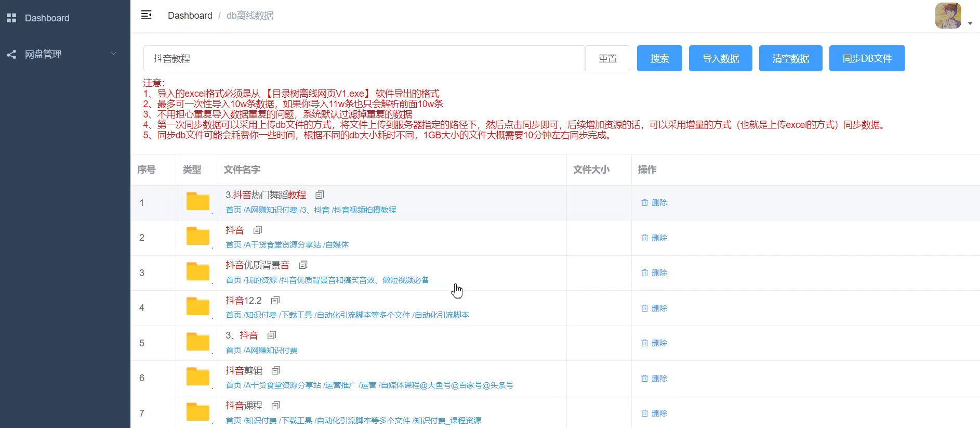Screen dimensions: 980x428
Task: Open the path link ending in 自动化引流脚本
Action: coord(347,315)
